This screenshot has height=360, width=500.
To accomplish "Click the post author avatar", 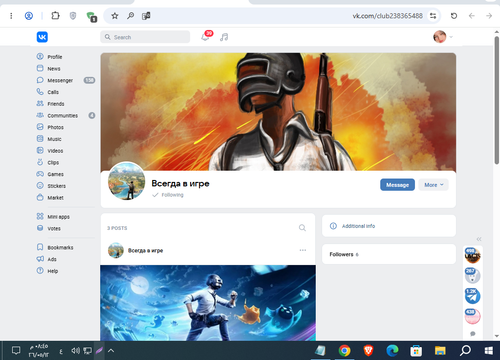I will coord(116,250).
